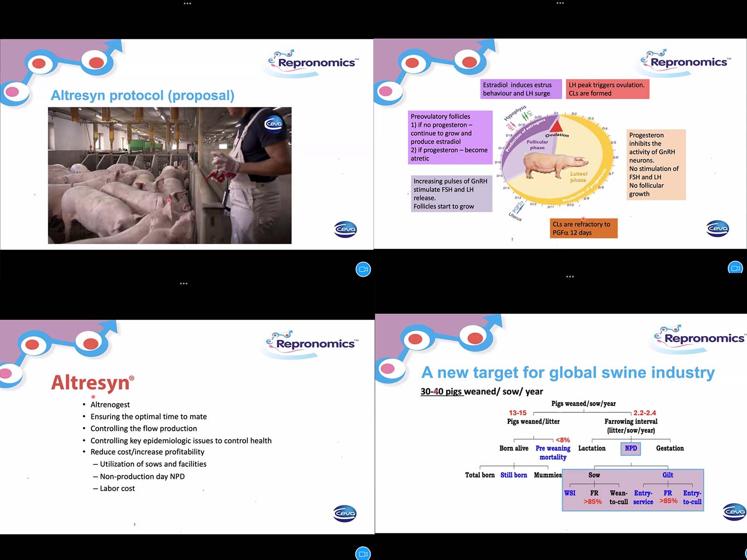Click Repronomics logo on Altresyn protocol slide

point(313,63)
